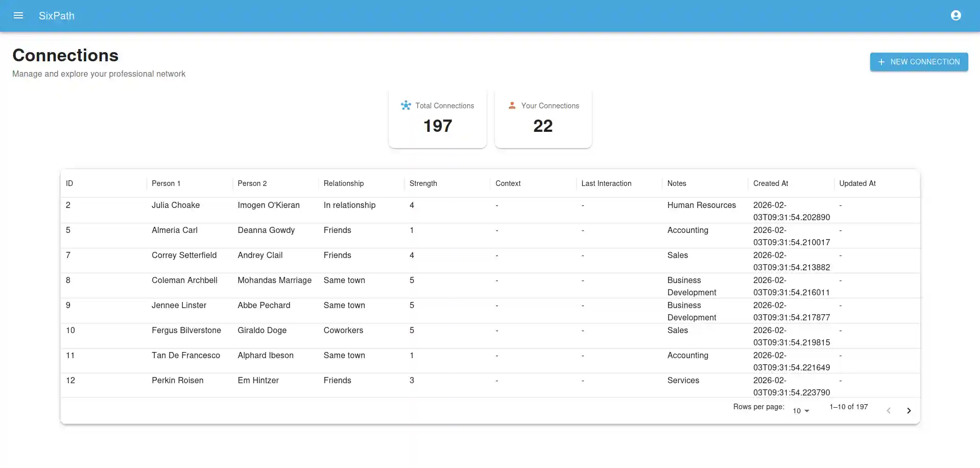This screenshot has height=468, width=980.
Task: Click the Your Connections person icon
Action: 512,105
